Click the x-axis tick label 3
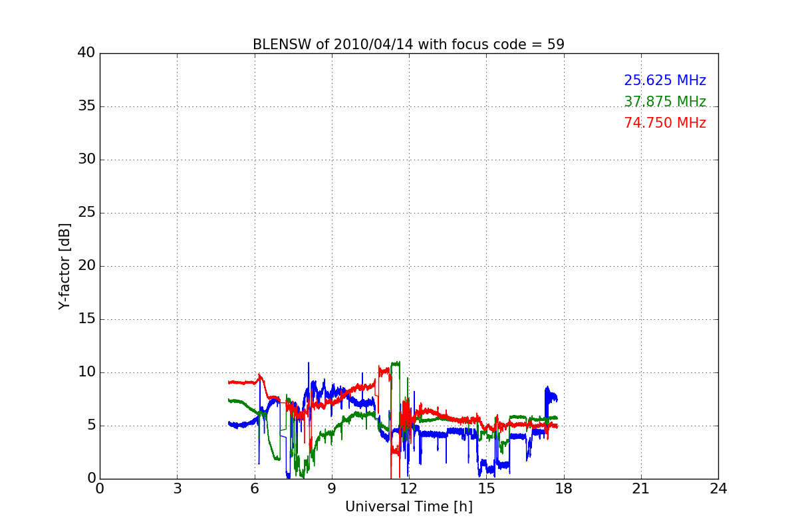The image size is (798, 532). [x=177, y=489]
